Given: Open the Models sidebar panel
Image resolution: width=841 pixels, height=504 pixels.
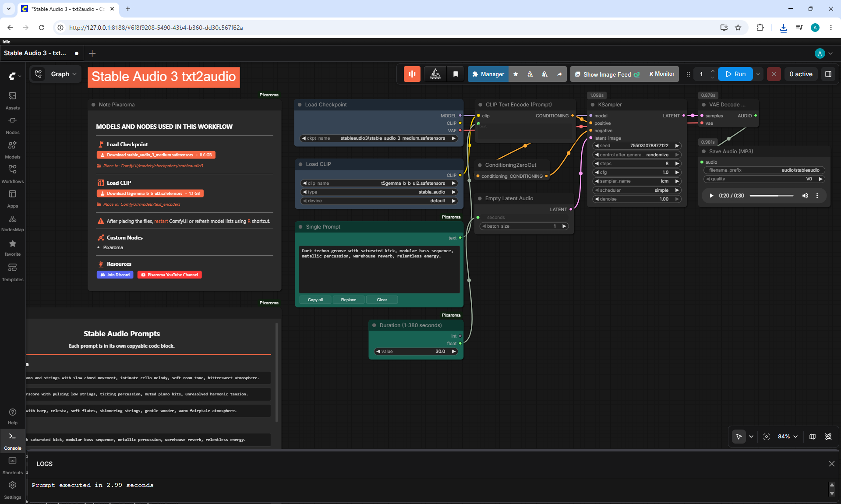Looking at the screenshot, I should [x=13, y=149].
